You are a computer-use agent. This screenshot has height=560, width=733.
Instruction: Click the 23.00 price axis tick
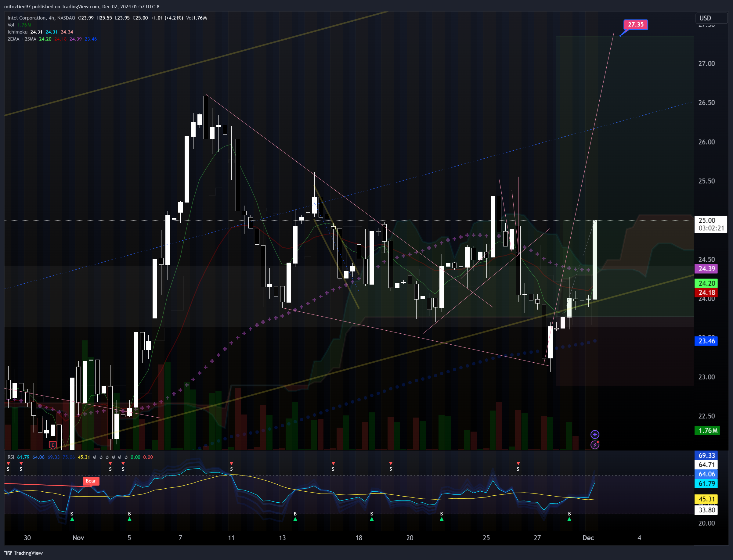(x=707, y=377)
